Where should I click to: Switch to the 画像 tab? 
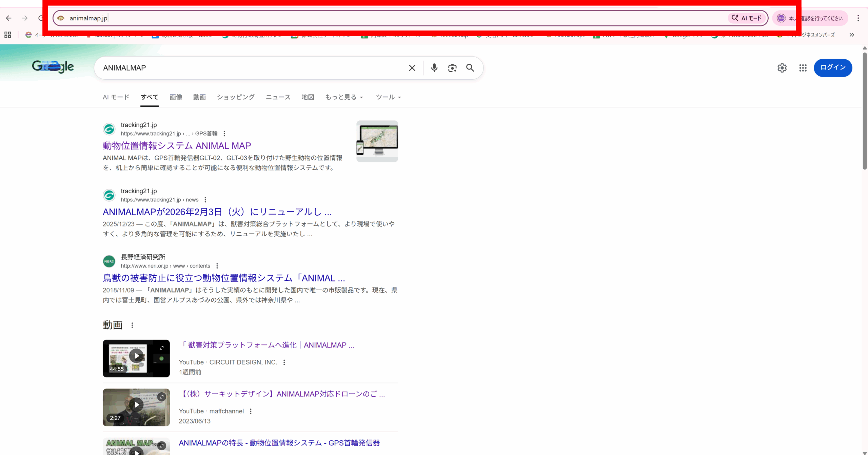176,97
